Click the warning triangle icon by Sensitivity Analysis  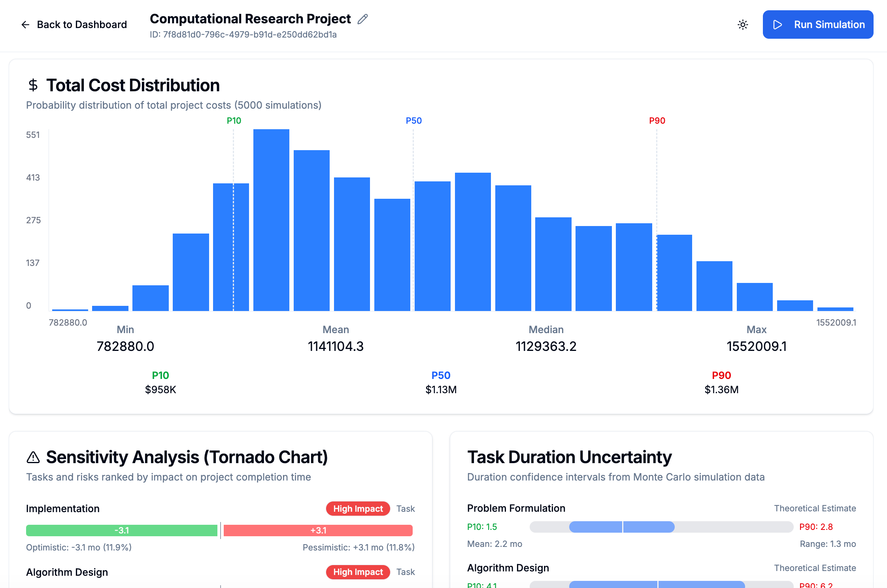[33, 457]
